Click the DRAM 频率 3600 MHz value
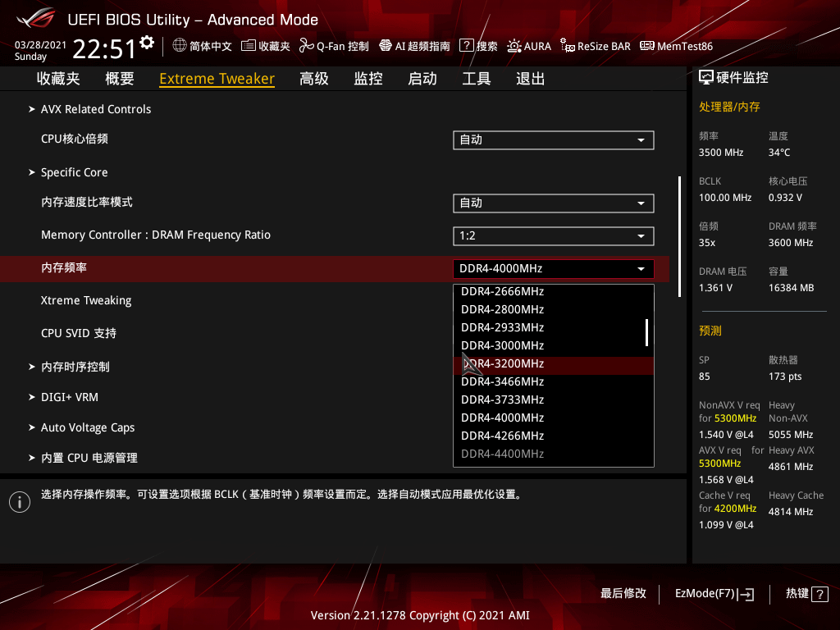This screenshot has width=840, height=630. click(x=791, y=243)
